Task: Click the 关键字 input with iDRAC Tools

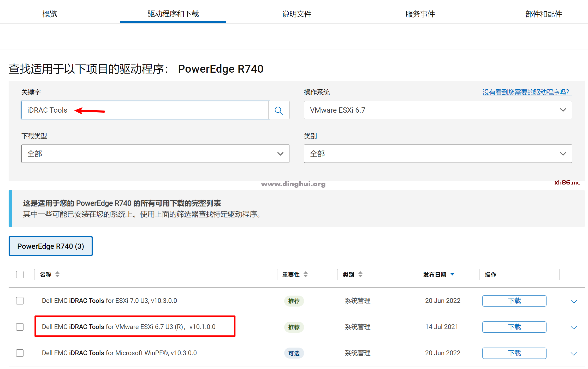Action: pos(145,110)
